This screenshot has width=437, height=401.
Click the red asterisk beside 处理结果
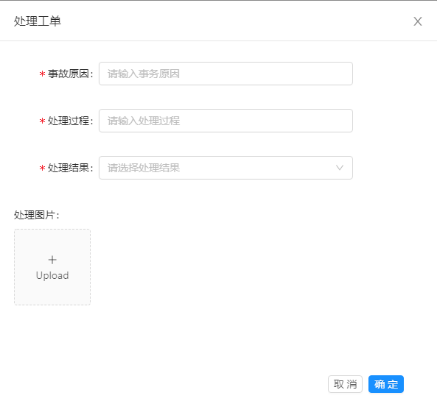coord(42,168)
